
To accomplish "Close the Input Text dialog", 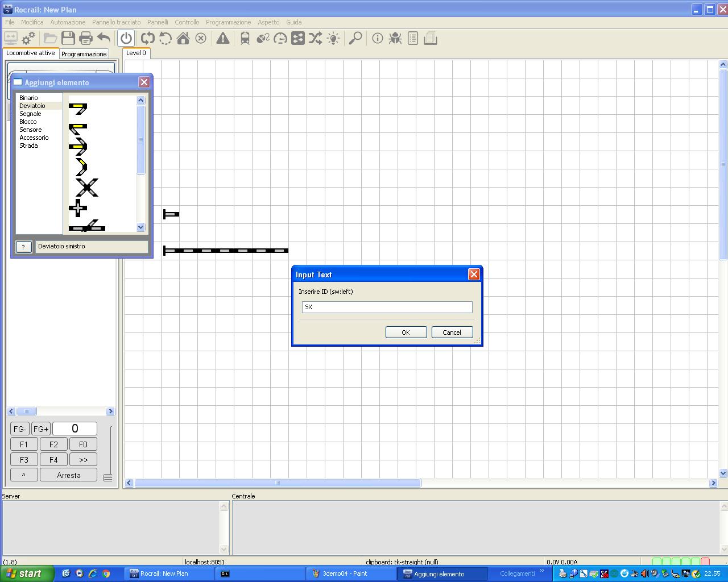I will point(474,275).
